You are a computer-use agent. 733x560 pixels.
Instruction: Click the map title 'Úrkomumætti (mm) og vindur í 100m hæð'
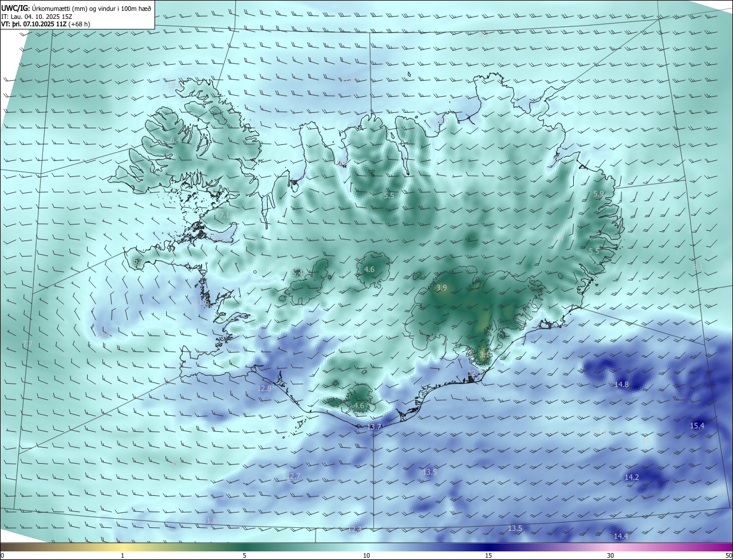(91, 9)
